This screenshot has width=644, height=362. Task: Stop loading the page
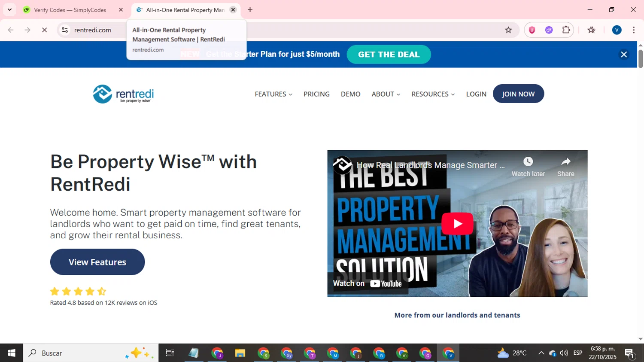click(44, 30)
